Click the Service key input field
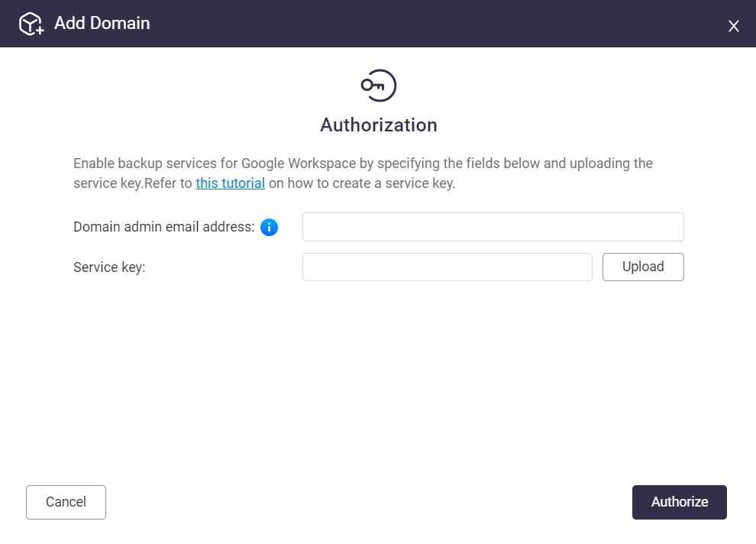 tap(447, 267)
